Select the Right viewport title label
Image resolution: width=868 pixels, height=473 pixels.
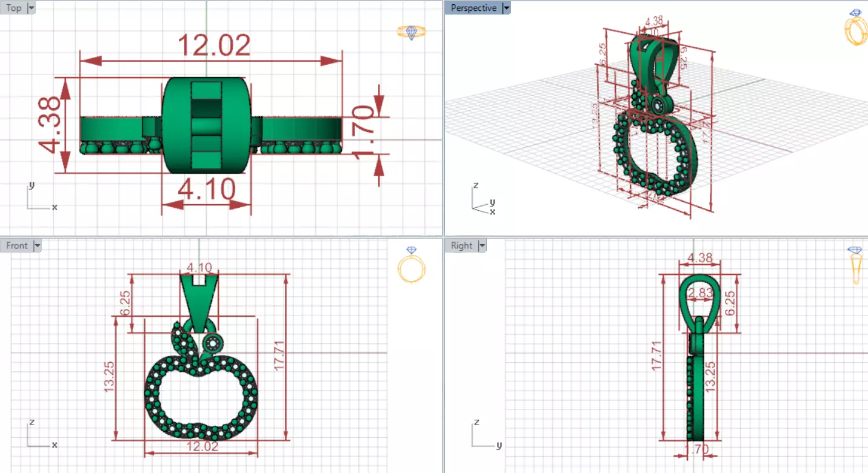pos(461,245)
